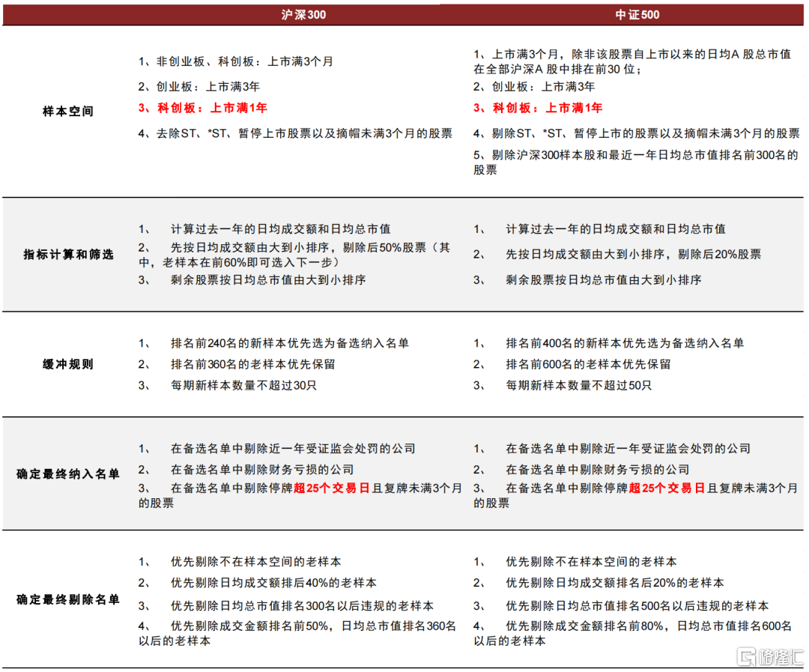Click 日均成交额排名后20%的老样本
This screenshot has height=672, width=809.
click(599, 583)
